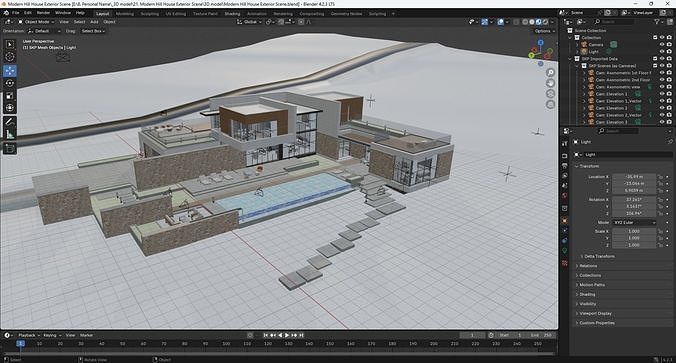Select the combined Transform tool
This screenshot has height=363, width=676.
tap(9, 108)
